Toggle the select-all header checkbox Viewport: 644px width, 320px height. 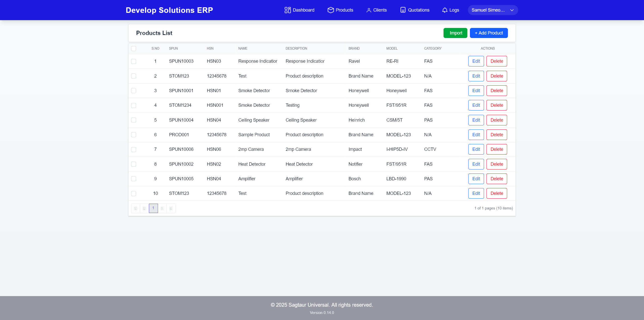(134, 48)
